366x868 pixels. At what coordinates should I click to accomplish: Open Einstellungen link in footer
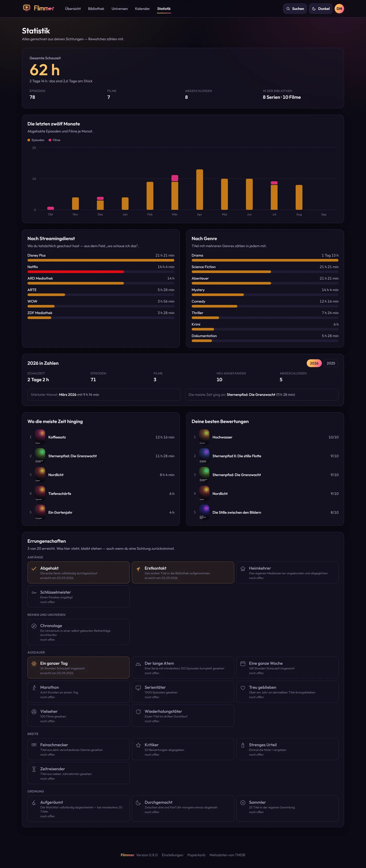pyautogui.click(x=173, y=855)
